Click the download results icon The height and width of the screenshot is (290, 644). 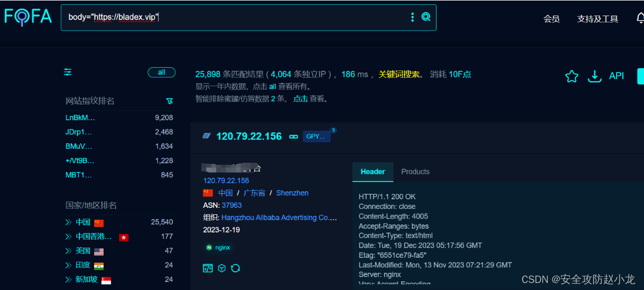595,76
